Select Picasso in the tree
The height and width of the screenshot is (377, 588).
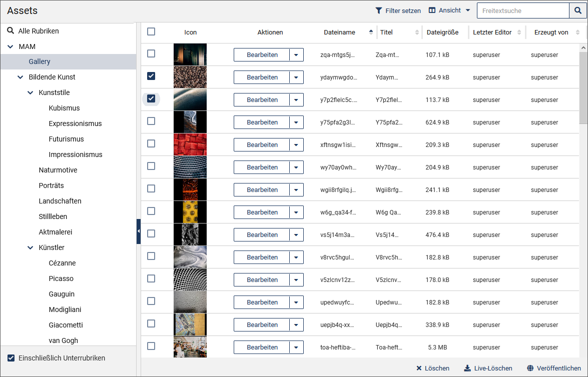[61, 278]
